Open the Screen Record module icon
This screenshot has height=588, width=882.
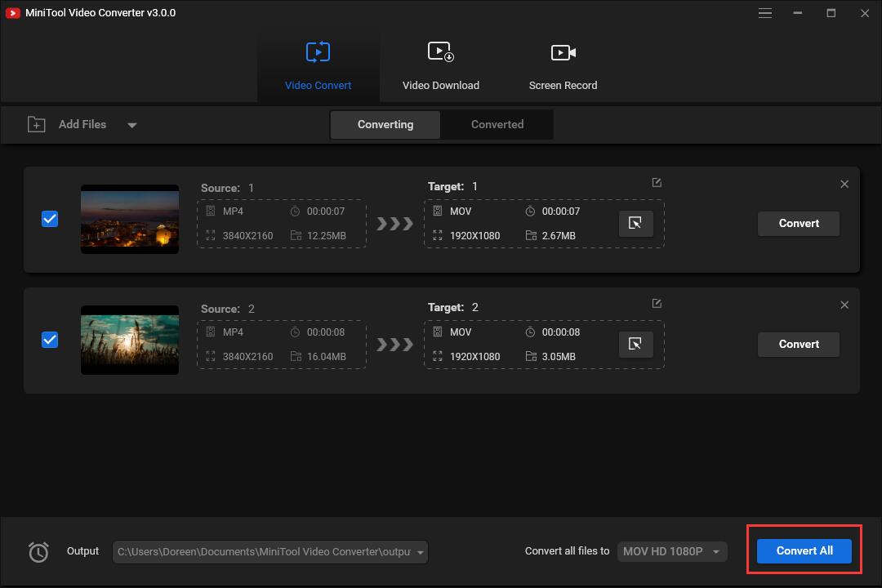[563, 53]
